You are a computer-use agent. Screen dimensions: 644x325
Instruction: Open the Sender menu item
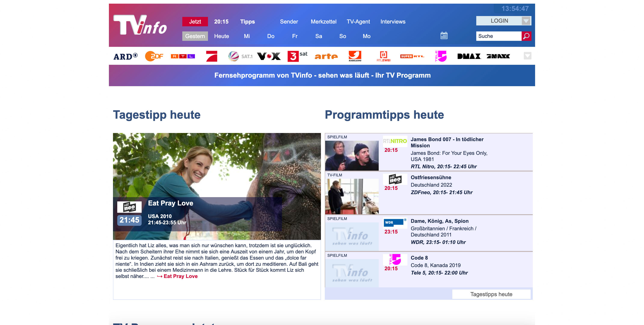coord(289,21)
